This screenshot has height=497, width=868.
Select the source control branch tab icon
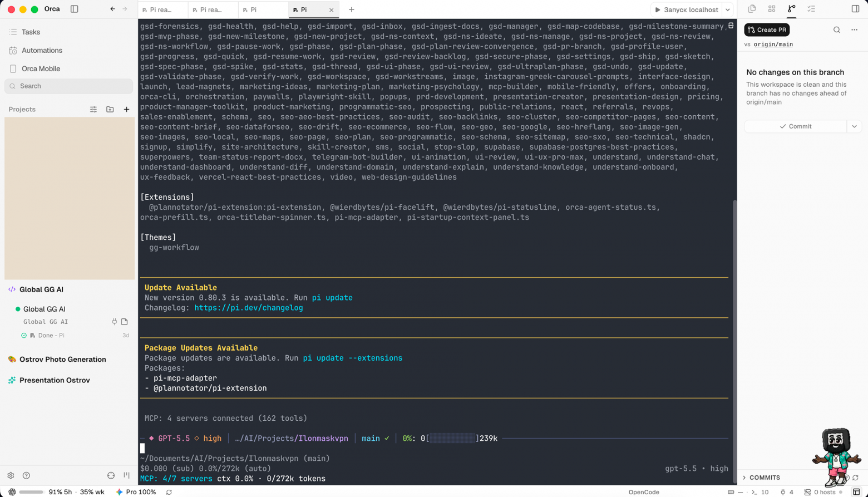(x=792, y=9)
